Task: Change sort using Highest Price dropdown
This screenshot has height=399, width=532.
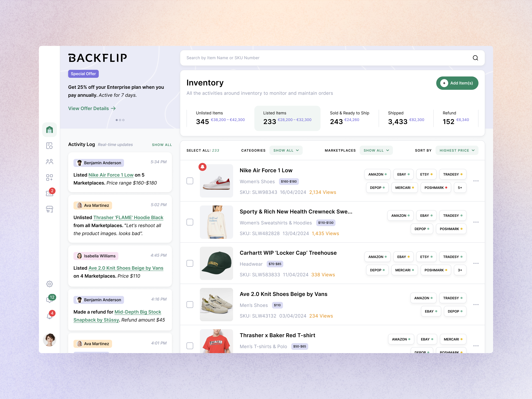Action: click(457, 150)
